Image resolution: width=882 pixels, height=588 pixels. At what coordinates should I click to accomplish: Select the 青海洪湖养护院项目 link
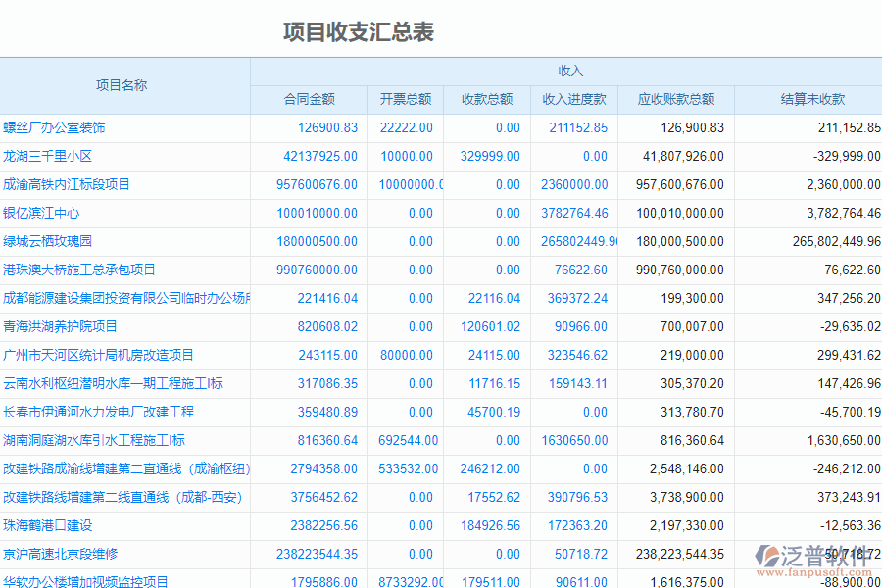click(61, 326)
